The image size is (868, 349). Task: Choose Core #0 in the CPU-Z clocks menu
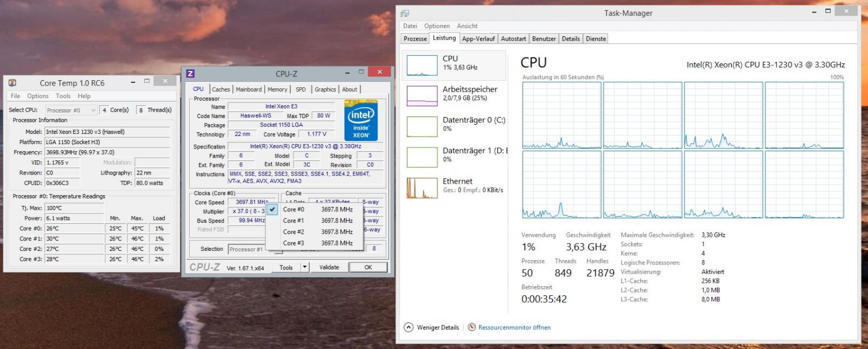pos(315,209)
